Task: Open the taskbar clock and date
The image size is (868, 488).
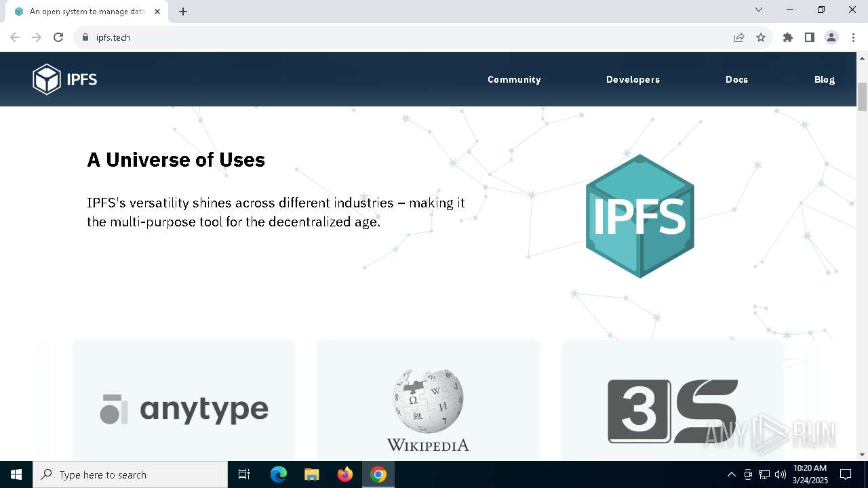Action: point(810,474)
